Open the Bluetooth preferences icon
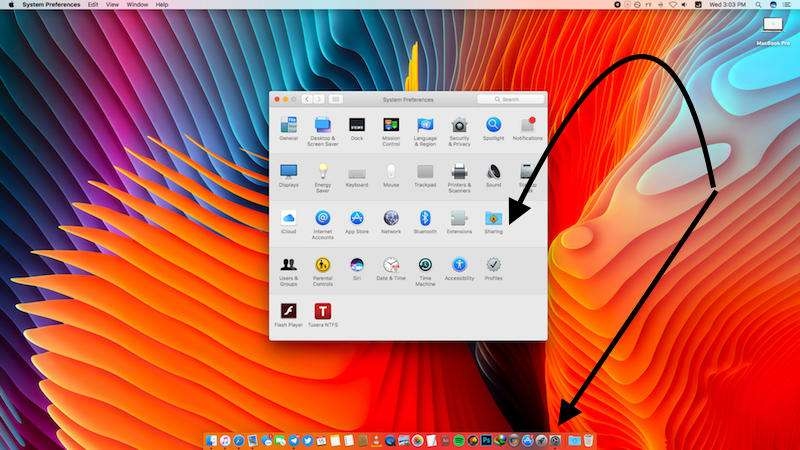The width and height of the screenshot is (800, 450). tap(425, 218)
